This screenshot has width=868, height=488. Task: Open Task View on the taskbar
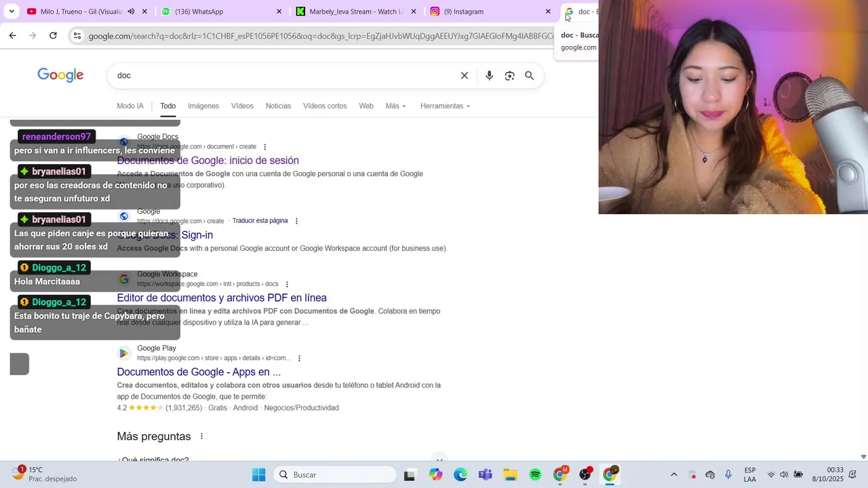[x=410, y=475]
